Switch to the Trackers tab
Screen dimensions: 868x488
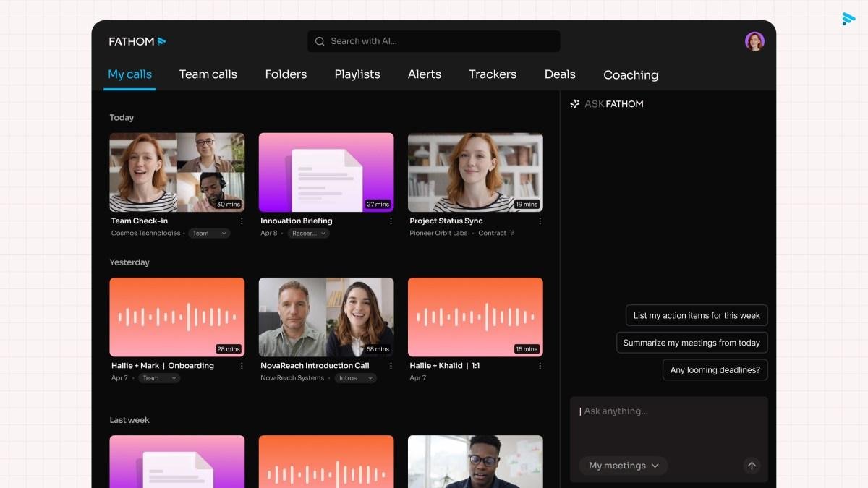coord(492,74)
